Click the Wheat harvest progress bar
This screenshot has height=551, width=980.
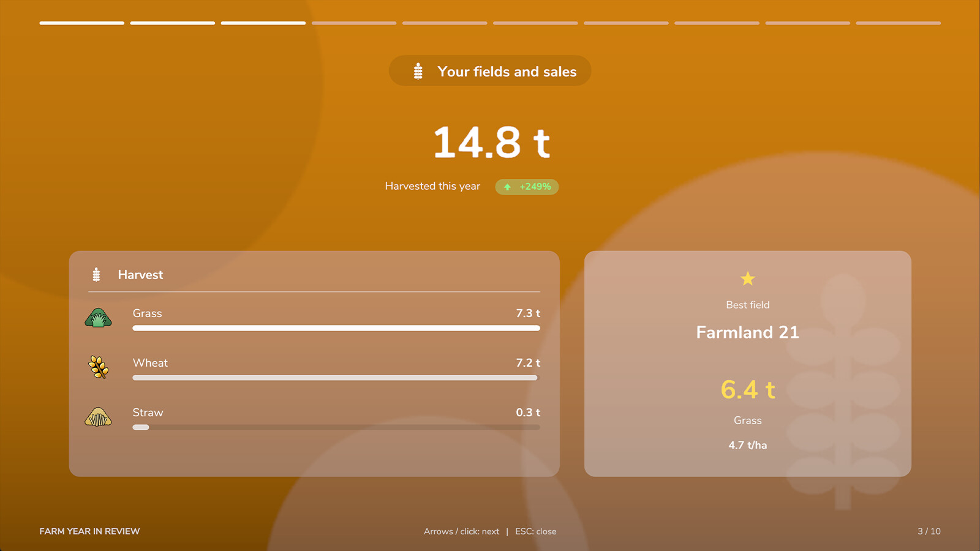click(336, 378)
